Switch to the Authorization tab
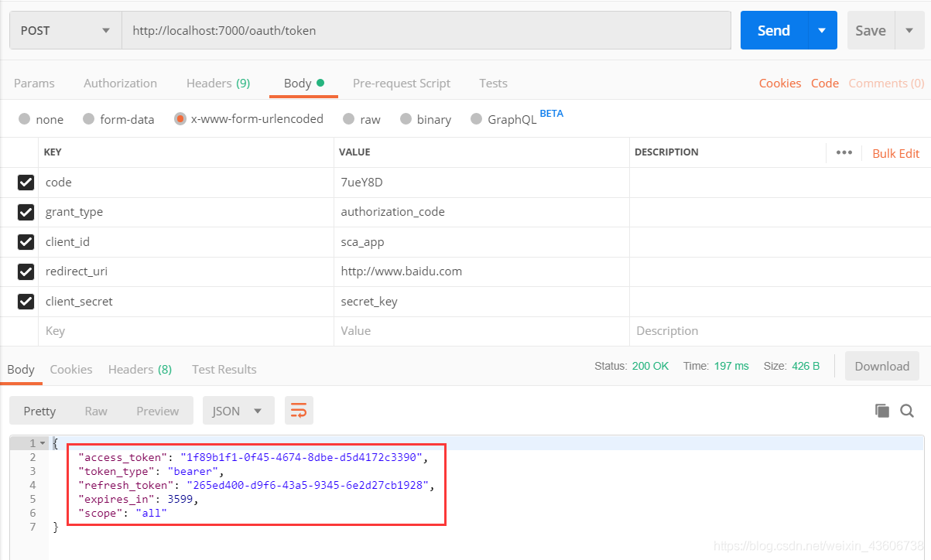The height and width of the screenshot is (560, 931). click(120, 83)
